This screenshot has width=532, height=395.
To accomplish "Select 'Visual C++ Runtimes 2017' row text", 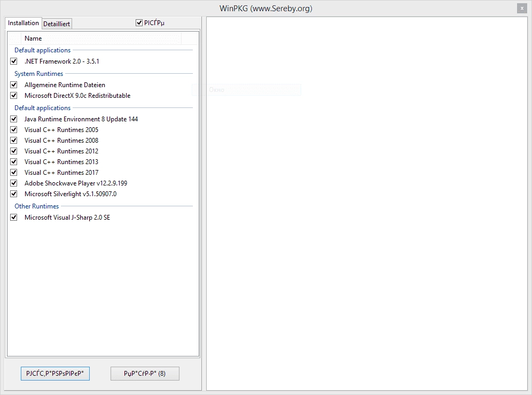I will coord(61,173).
